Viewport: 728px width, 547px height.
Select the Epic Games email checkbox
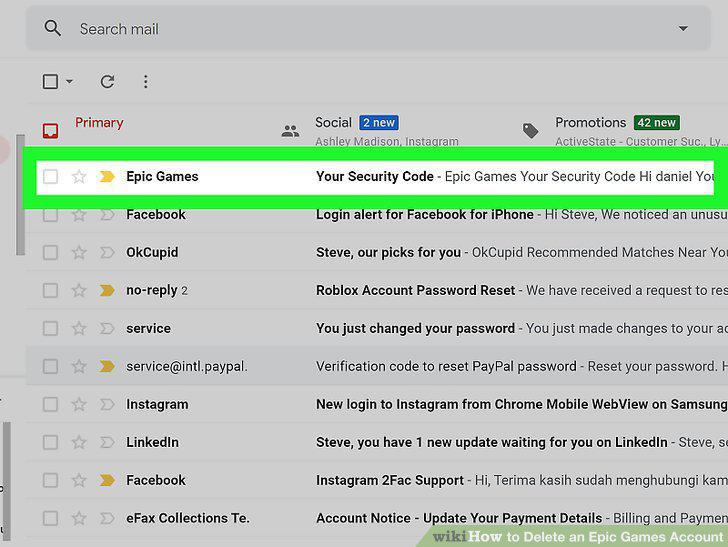(50, 176)
